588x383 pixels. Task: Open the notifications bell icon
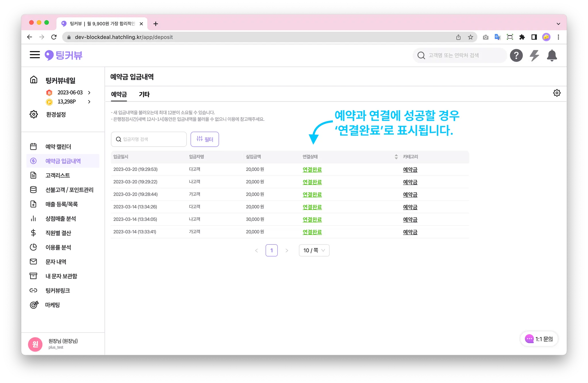click(x=552, y=55)
